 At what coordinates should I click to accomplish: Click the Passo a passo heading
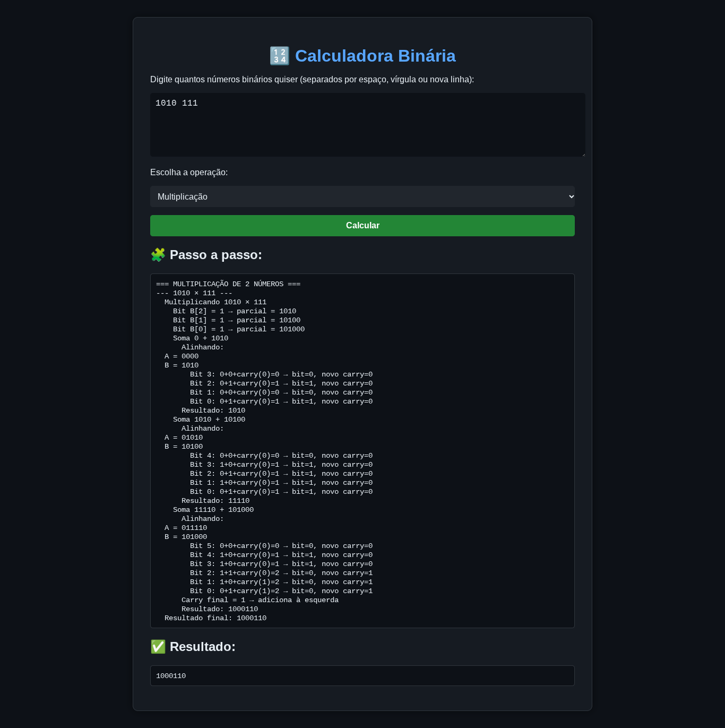215,255
